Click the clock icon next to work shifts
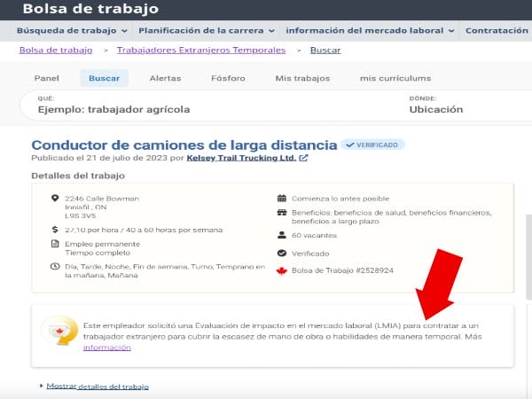 pos(55,266)
